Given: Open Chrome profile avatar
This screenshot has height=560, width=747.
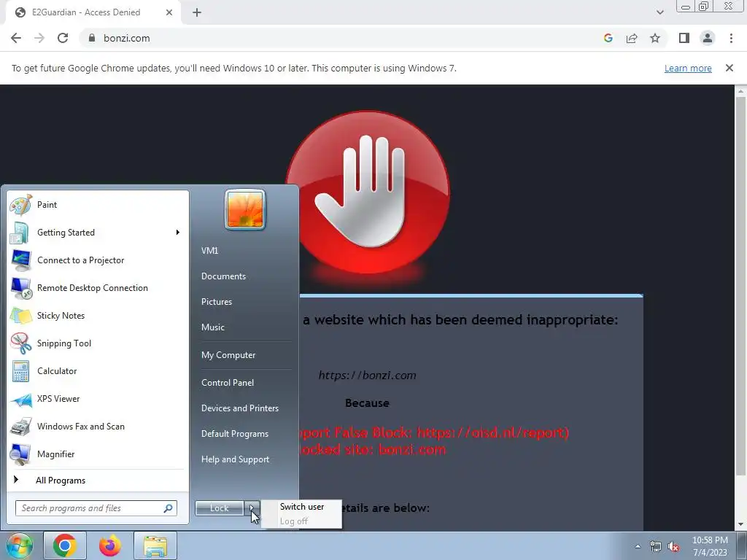Looking at the screenshot, I should coord(708,38).
